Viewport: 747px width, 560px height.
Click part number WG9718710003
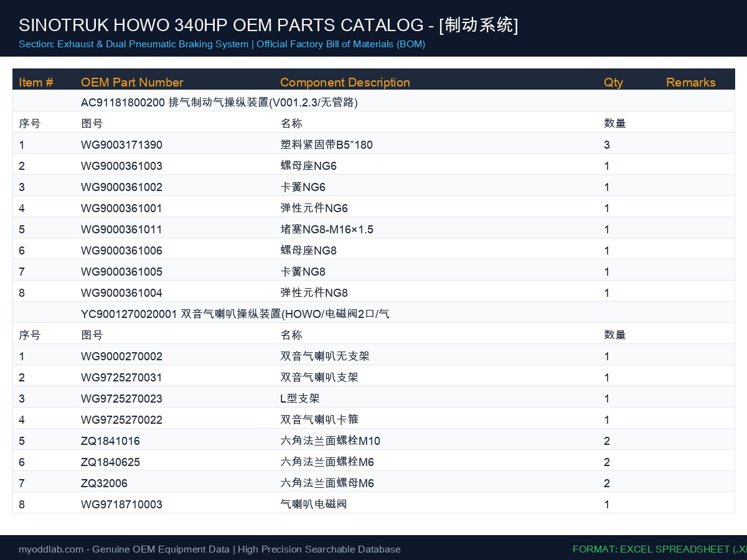point(121,505)
